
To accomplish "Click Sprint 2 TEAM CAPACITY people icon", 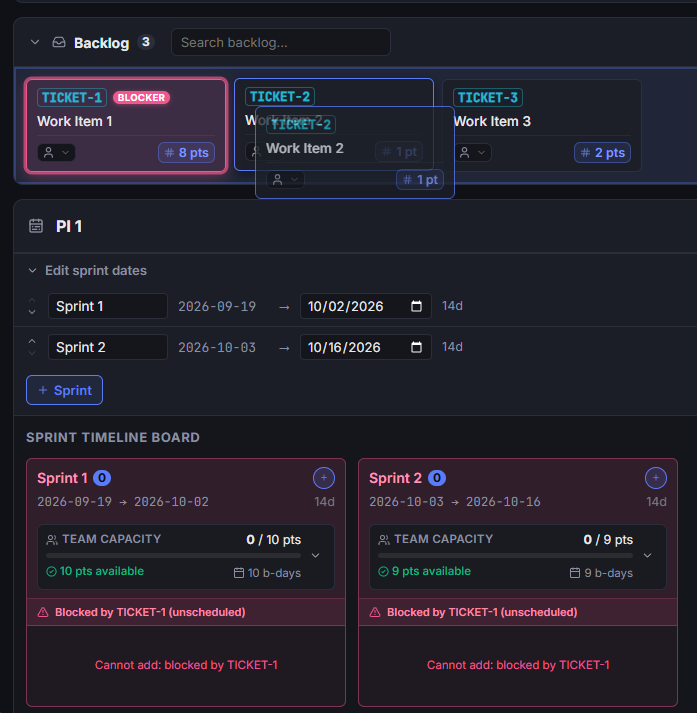I will click(384, 540).
